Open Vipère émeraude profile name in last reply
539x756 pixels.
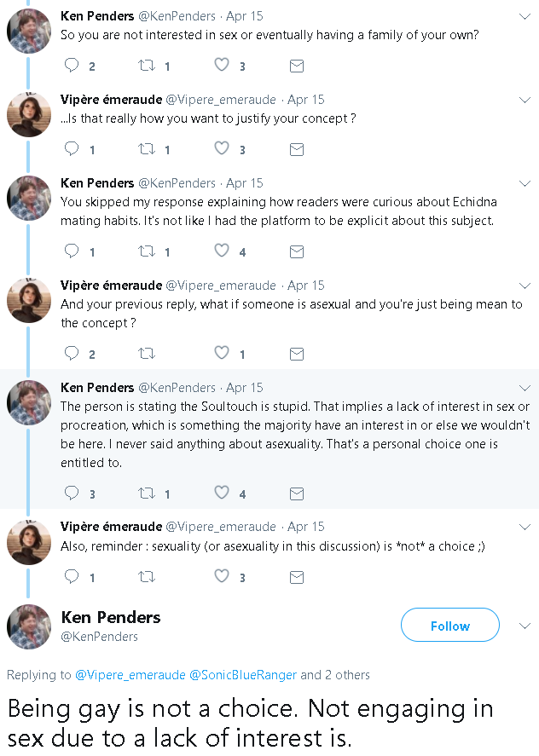(111, 527)
